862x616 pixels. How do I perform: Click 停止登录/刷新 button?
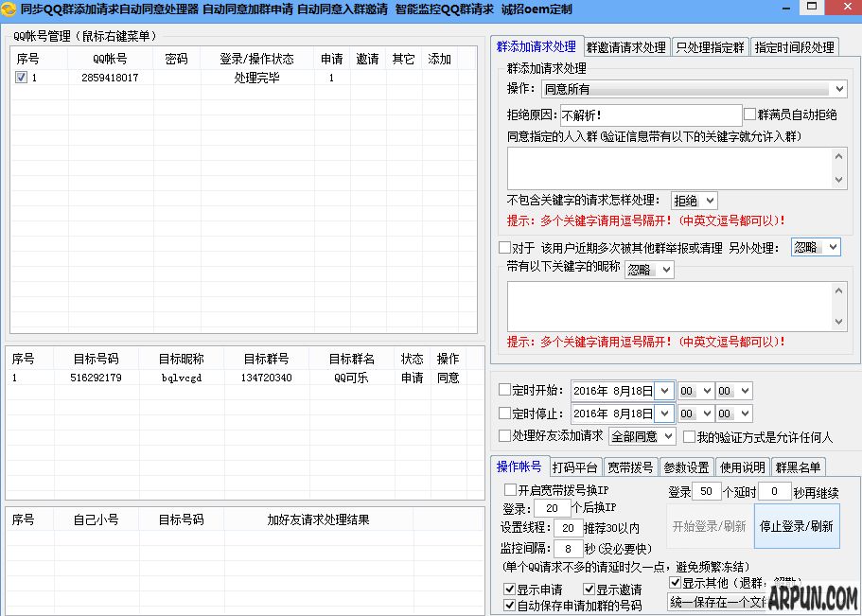click(797, 526)
